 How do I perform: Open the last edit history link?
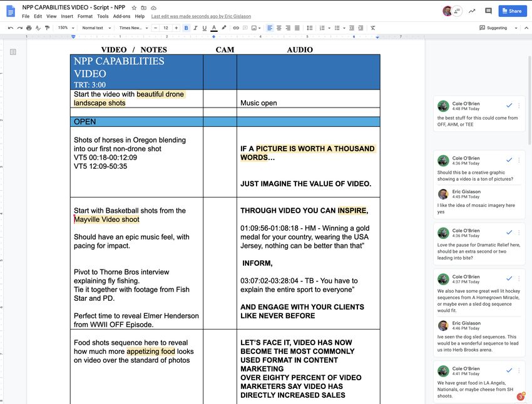[x=201, y=16]
